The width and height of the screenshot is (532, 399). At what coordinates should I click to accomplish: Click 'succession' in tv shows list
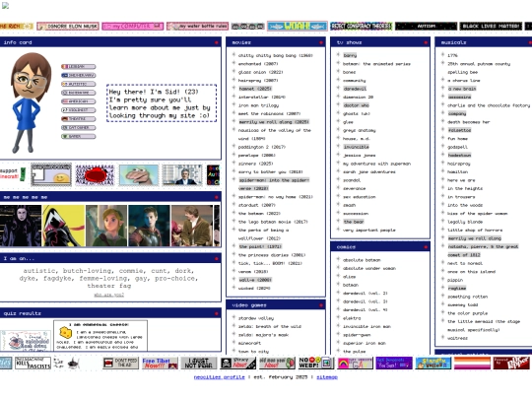[356, 214]
